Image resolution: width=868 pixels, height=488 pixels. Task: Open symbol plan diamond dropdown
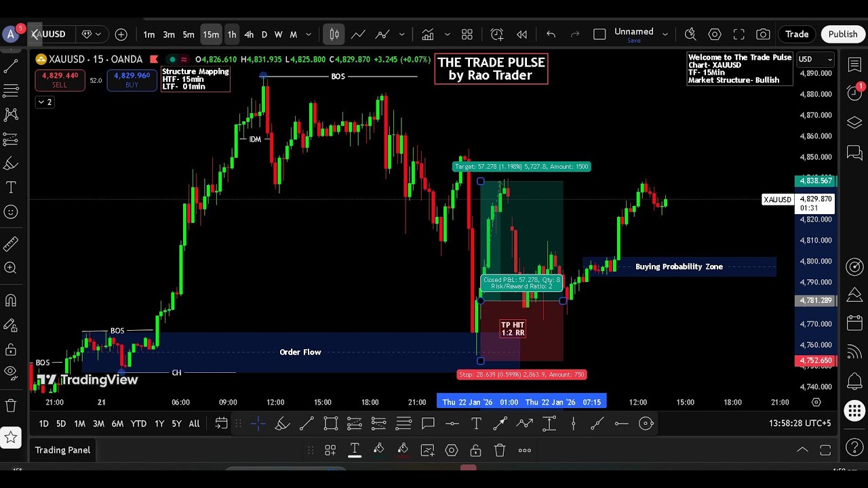pyautogui.click(x=91, y=35)
